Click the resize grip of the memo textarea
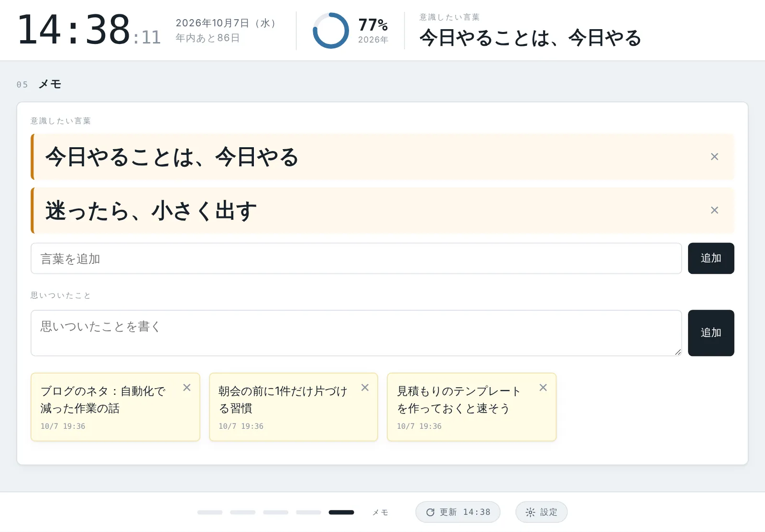Viewport: 765px width, 532px height. pyautogui.click(x=678, y=352)
